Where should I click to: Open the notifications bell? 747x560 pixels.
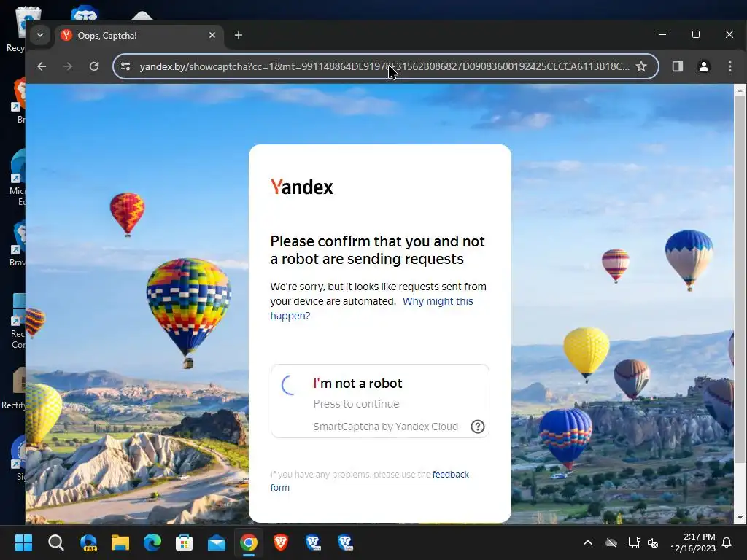pyautogui.click(x=727, y=542)
